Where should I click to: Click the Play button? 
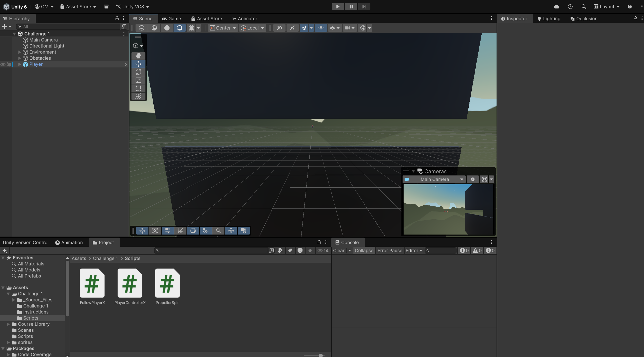point(338,7)
